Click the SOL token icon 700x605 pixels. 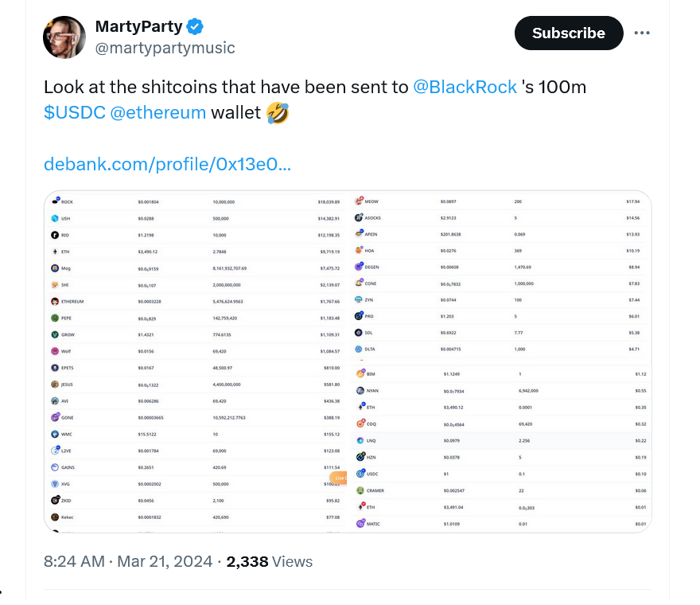pyautogui.click(x=359, y=333)
